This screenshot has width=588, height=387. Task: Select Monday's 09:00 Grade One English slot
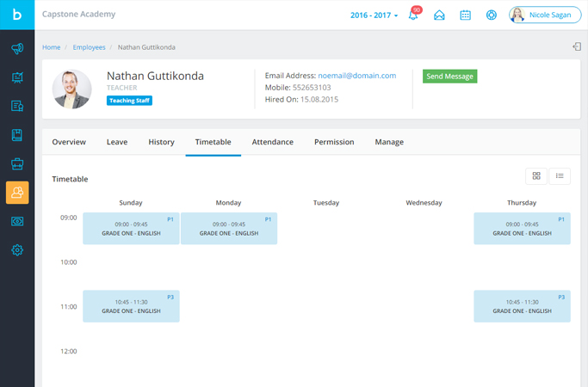tap(229, 229)
